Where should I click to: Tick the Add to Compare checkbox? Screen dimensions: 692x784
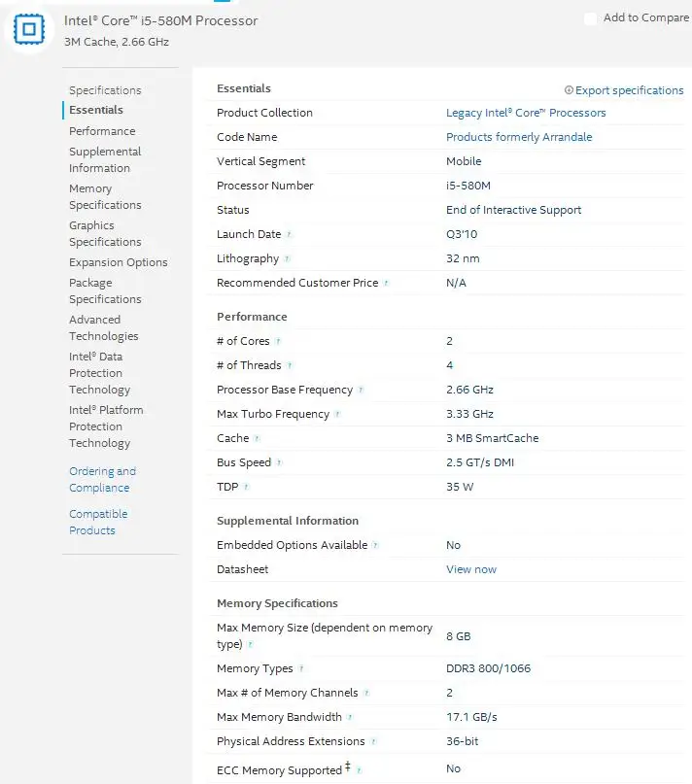coord(590,19)
